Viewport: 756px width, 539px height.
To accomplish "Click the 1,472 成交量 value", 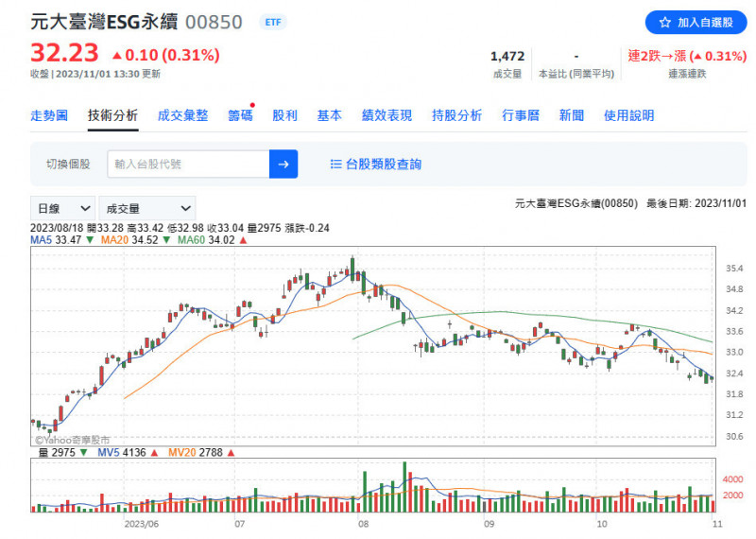I will click(x=507, y=57).
